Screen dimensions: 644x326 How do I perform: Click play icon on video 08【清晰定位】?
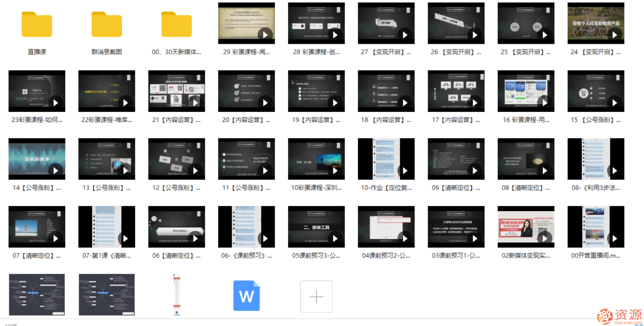pos(545,170)
